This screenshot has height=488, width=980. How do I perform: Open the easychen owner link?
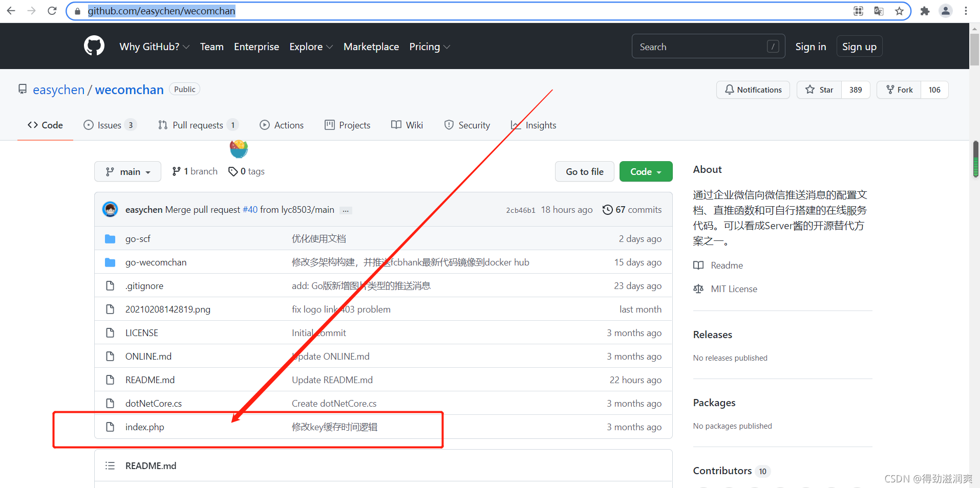pyautogui.click(x=58, y=90)
